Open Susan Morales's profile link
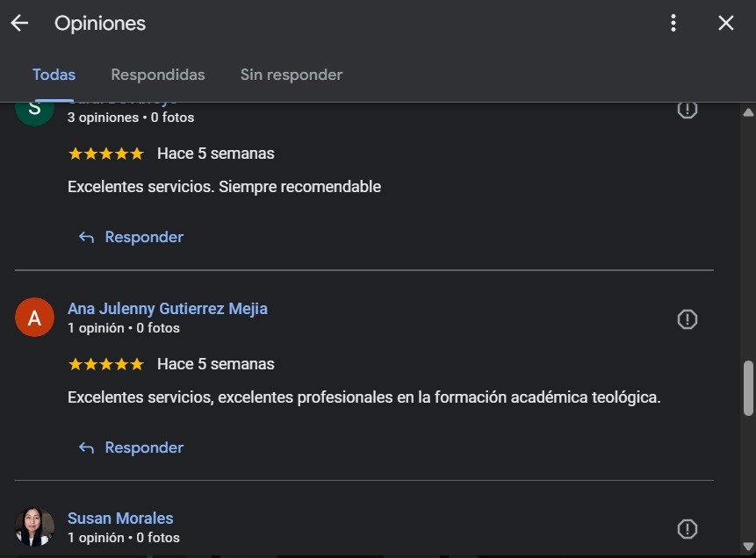 [x=120, y=519]
